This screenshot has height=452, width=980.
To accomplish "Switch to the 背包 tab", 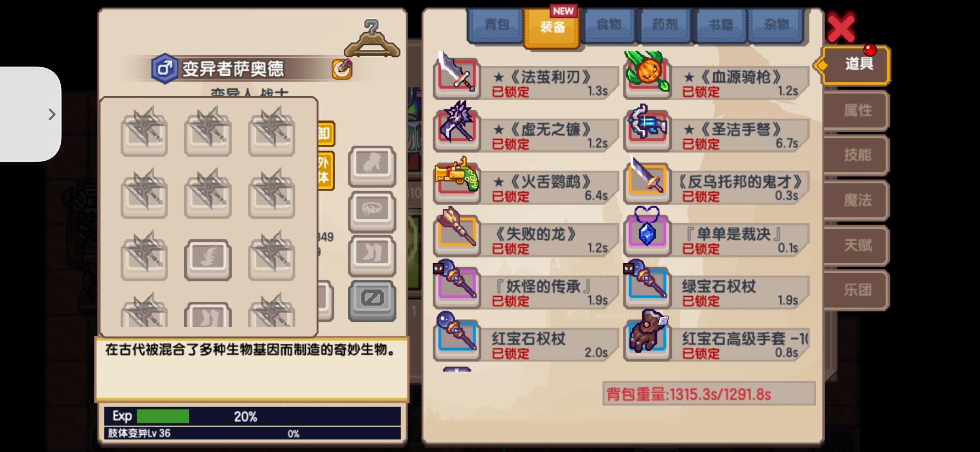I will (495, 25).
